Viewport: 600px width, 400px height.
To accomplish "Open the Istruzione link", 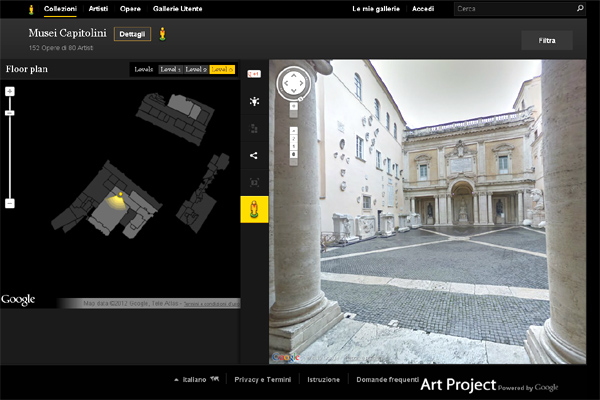I will [323, 379].
